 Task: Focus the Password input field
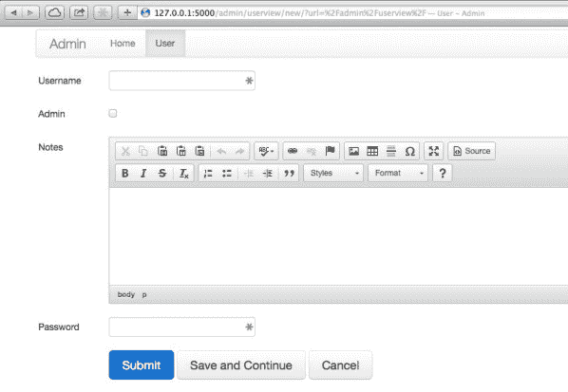(181, 327)
